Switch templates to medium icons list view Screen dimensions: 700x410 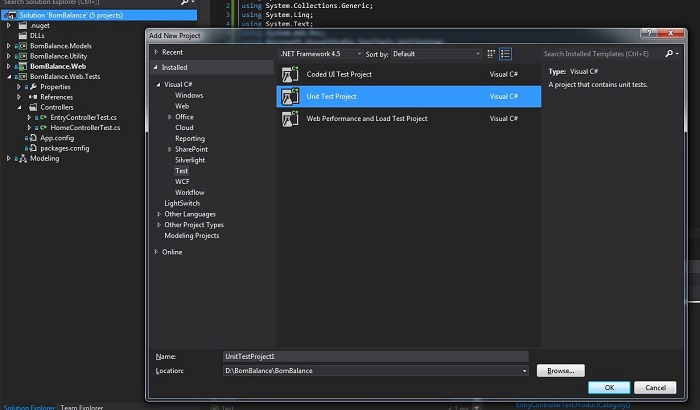tap(505, 53)
